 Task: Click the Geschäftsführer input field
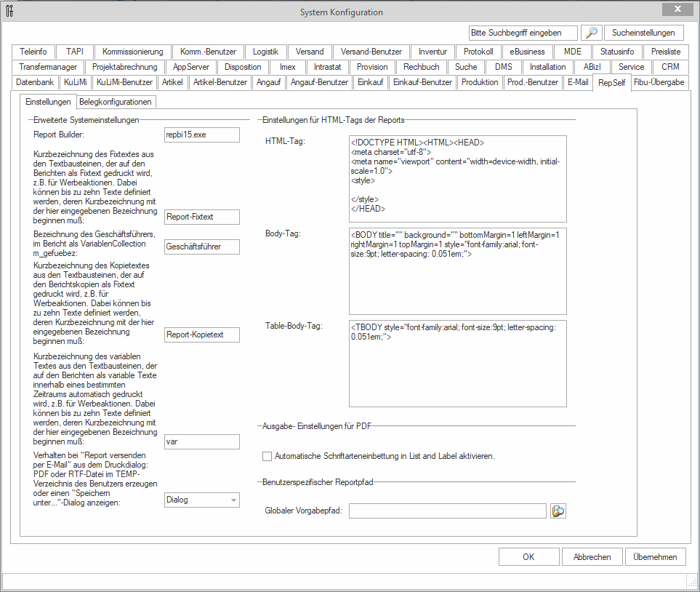click(202, 247)
